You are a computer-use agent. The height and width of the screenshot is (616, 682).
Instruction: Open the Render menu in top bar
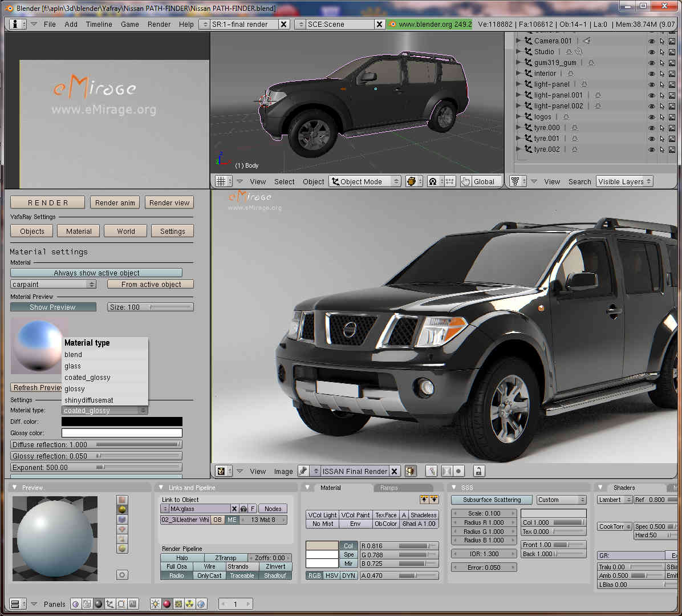[159, 25]
